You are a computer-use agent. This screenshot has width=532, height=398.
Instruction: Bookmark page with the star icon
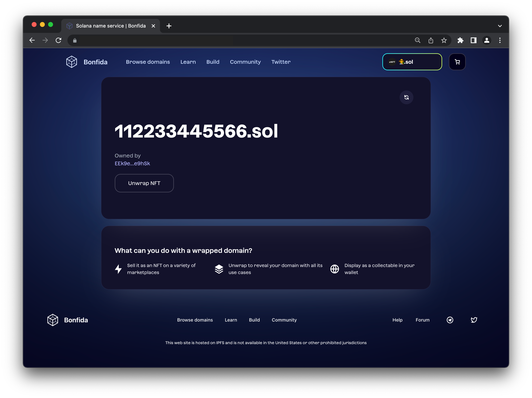click(444, 40)
